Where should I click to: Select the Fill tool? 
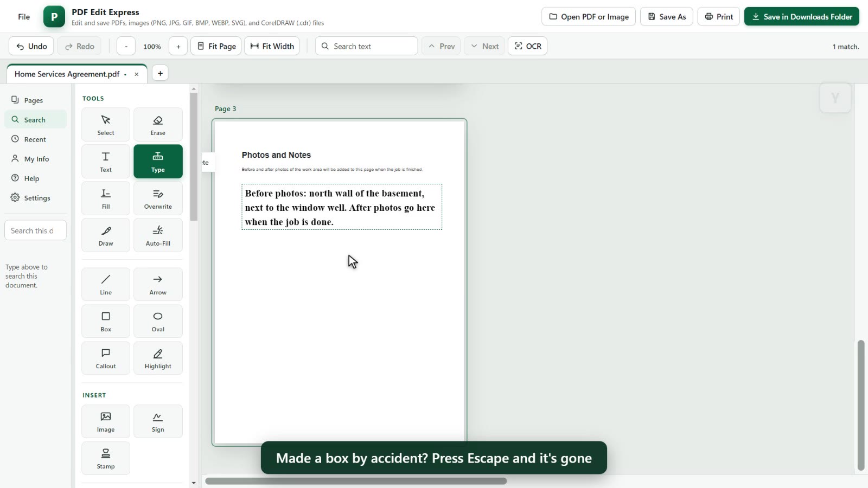pyautogui.click(x=106, y=198)
